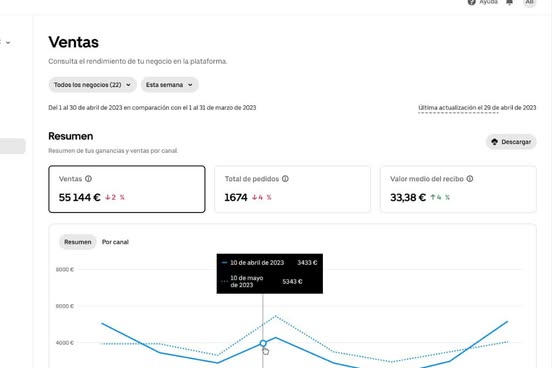Click the highlighted left sidebar menu item
Screen dimensions: 552x368
pyautogui.click(x=12, y=146)
